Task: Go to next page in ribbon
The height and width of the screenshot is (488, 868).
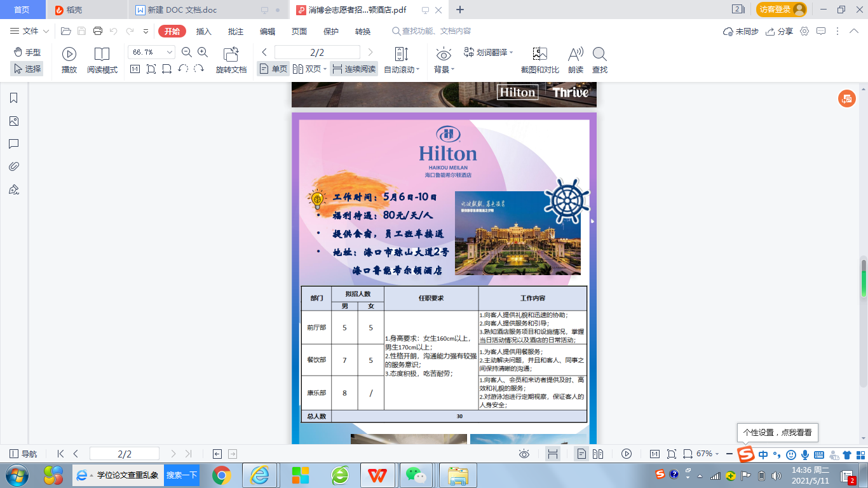Action: point(370,52)
